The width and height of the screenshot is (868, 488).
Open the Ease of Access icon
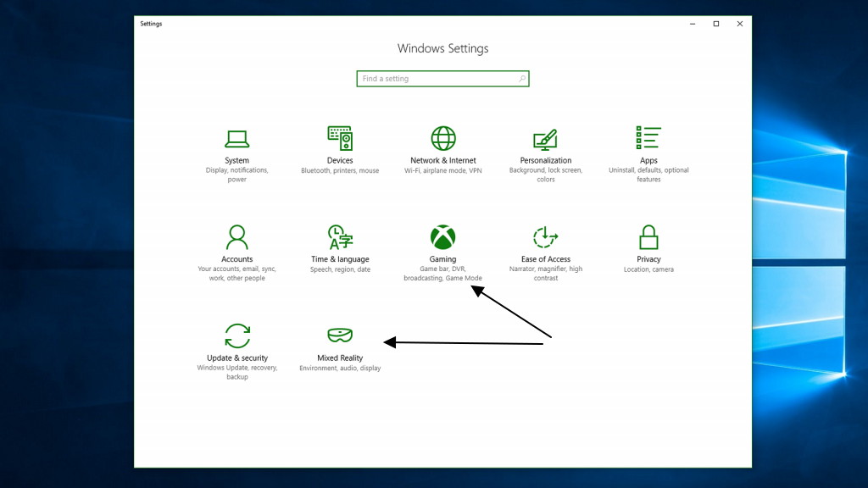[x=545, y=237]
